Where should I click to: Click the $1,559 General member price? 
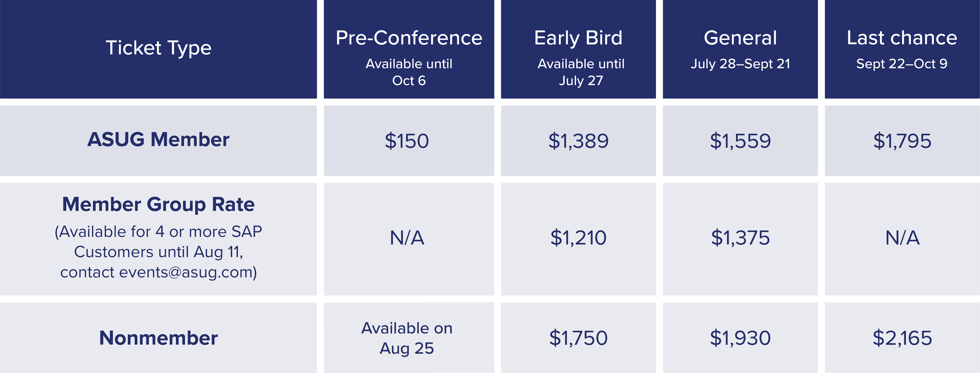click(740, 141)
